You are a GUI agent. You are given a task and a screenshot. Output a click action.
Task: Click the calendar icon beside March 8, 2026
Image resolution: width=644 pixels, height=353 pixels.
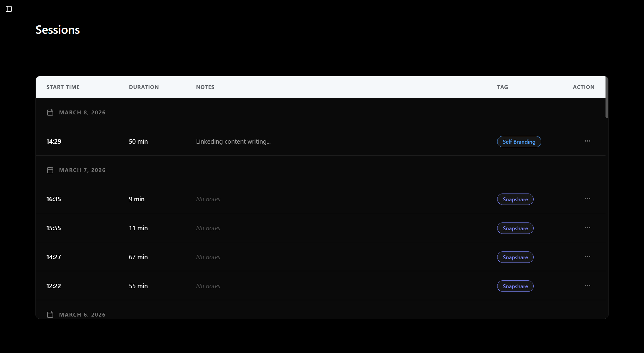pyautogui.click(x=50, y=112)
